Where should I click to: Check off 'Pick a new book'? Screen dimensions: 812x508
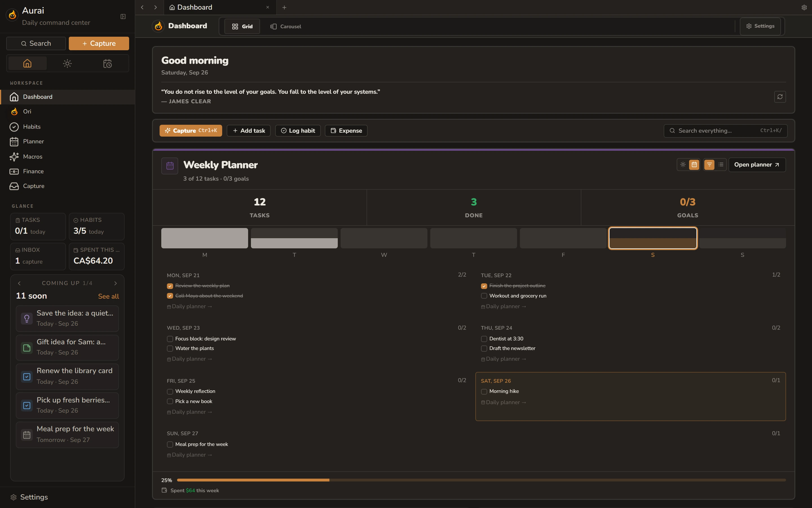[x=170, y=402]
